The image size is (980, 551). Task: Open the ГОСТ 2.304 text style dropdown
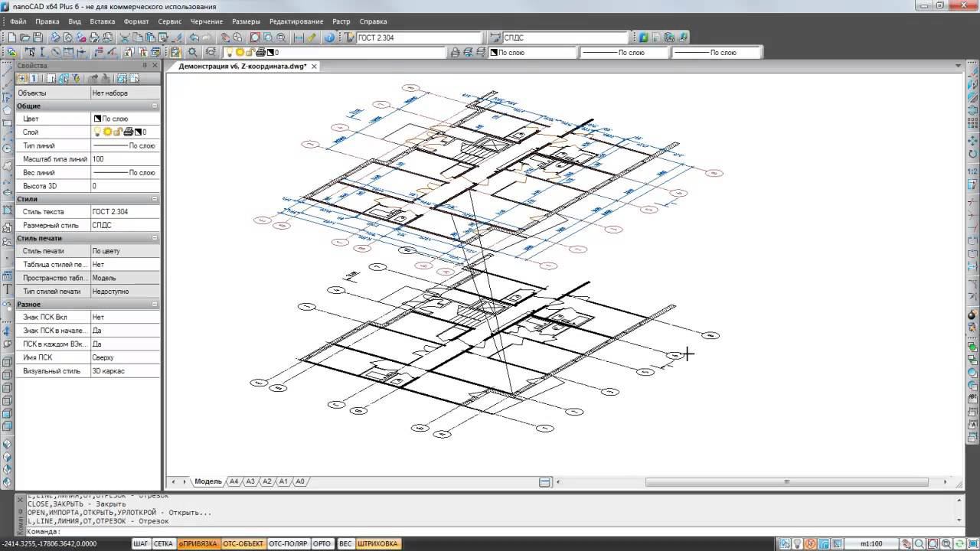click(x=420, y=37)
